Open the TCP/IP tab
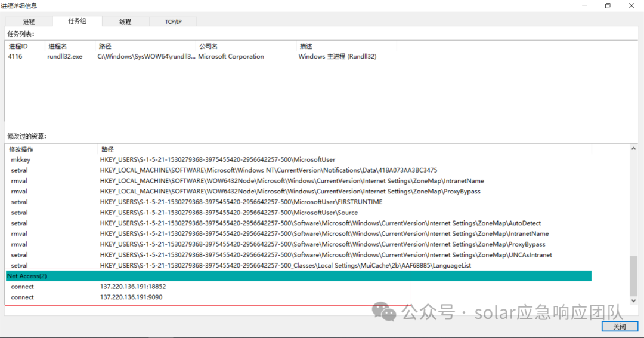 pos(174,21)
